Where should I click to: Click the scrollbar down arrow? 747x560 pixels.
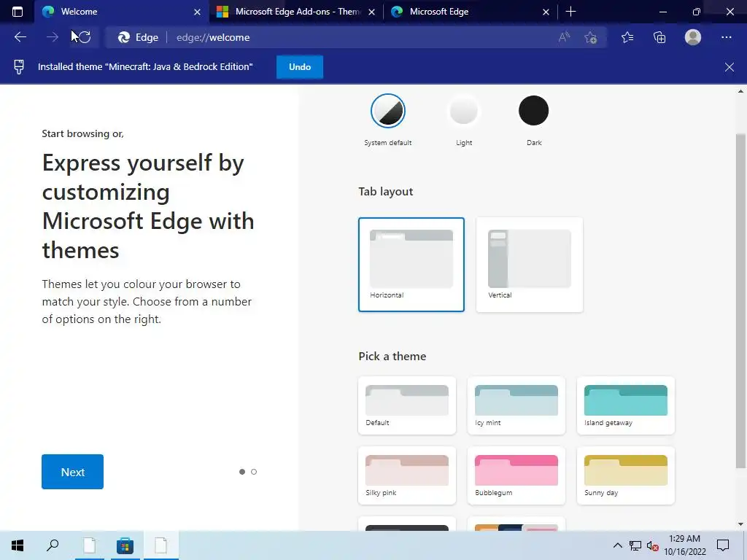(740, 524)
